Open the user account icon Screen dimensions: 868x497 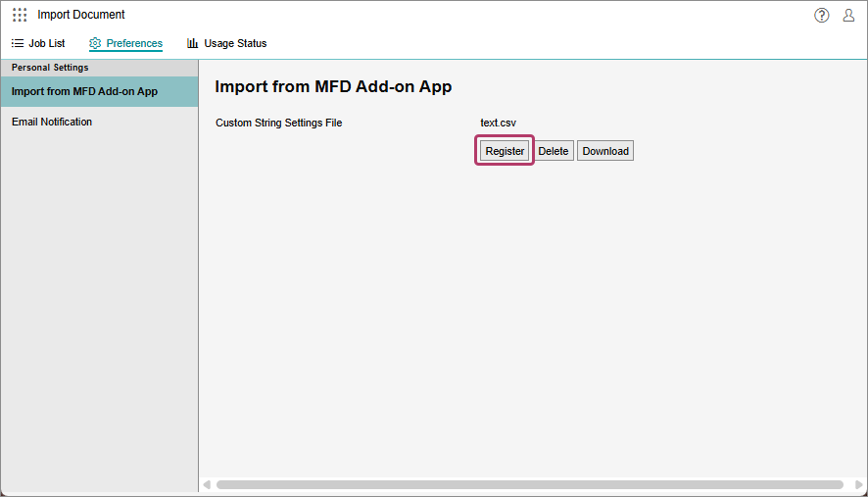(x=848, y=15)
